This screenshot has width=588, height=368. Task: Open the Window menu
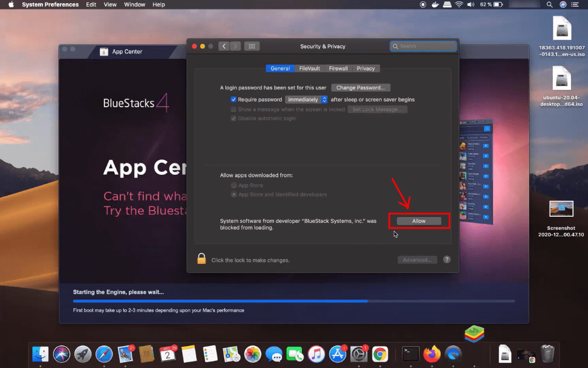pyautogui.click(x=135, y=5)
